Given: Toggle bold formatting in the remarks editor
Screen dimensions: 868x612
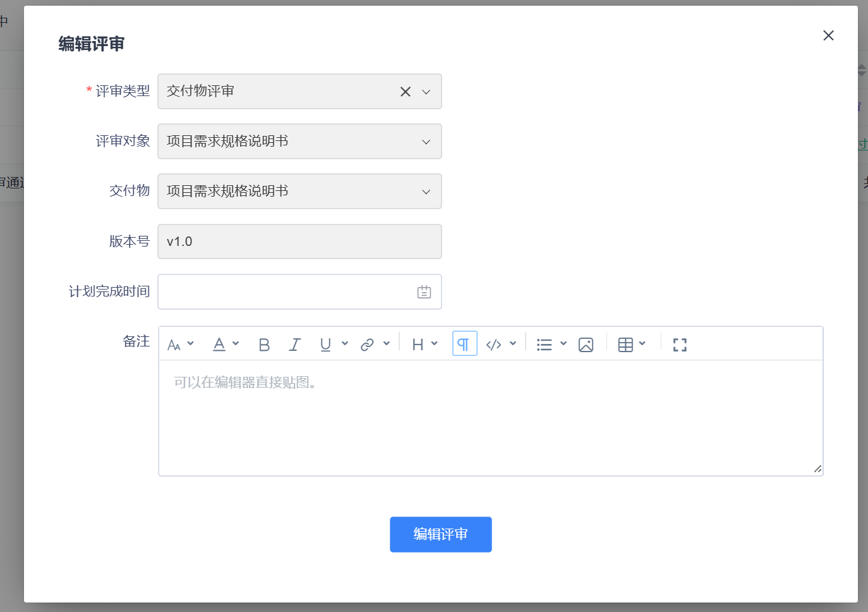Looking at the screenshot, I should coord(264,345).
